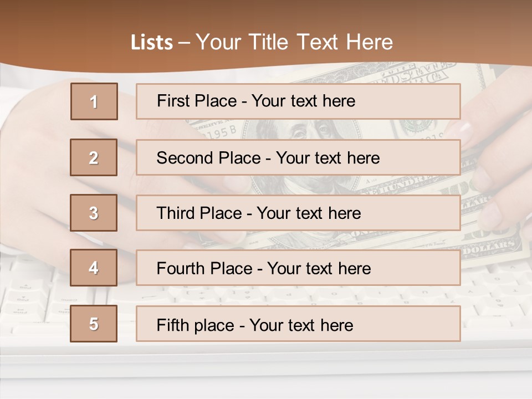Image resolution: width=532 pixels, height=399 pixels.
Task: Select the "Fourth Place" text bar
Action: pyautogui.click(x=298, y=268)
